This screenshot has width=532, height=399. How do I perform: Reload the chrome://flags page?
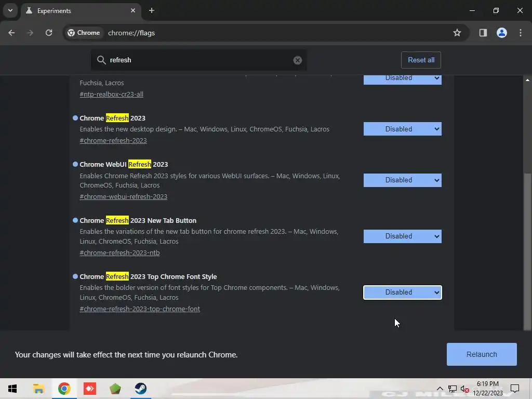[49, 33]
